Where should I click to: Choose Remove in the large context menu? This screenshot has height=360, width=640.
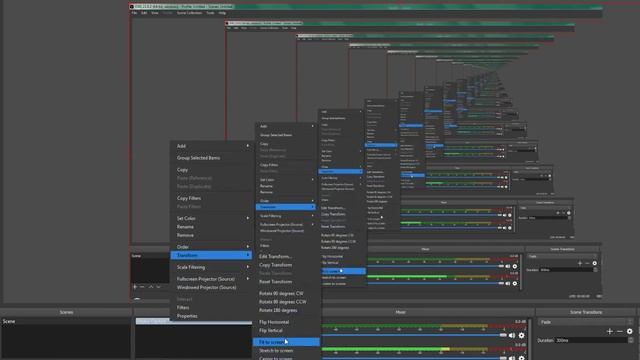pyautogui.click(x=185, y=235)
